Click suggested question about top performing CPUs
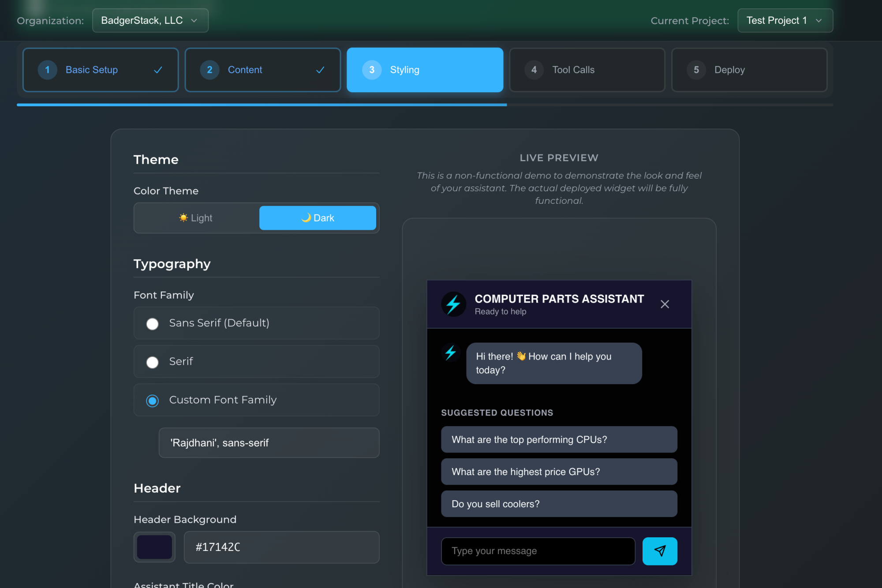This screenshot has width=882, height=588. [559, 439]
